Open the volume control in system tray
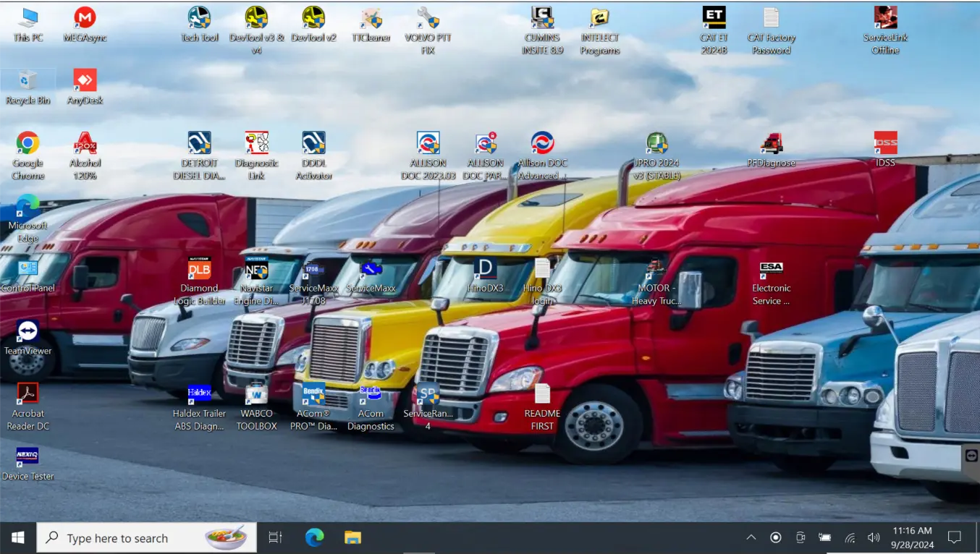Screen dimensions: 980x554 tap(874, 537)
